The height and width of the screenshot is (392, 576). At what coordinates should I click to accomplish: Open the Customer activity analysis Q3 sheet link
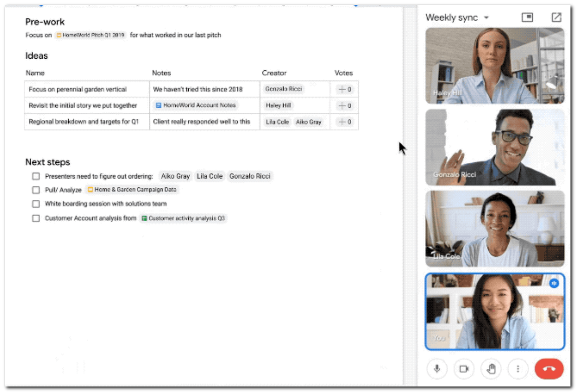point(184,218)
